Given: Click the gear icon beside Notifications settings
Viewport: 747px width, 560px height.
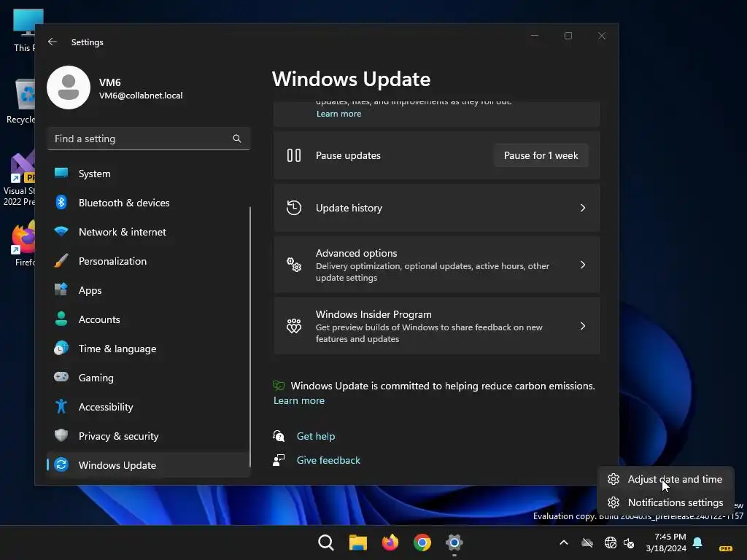Looking at the screenshot, I should pos(614,503).
